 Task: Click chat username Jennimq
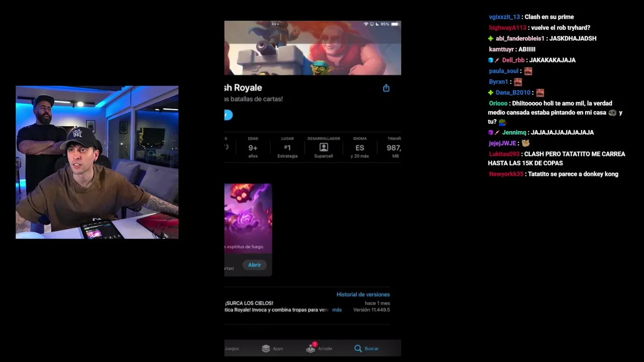tap(514, 132)
